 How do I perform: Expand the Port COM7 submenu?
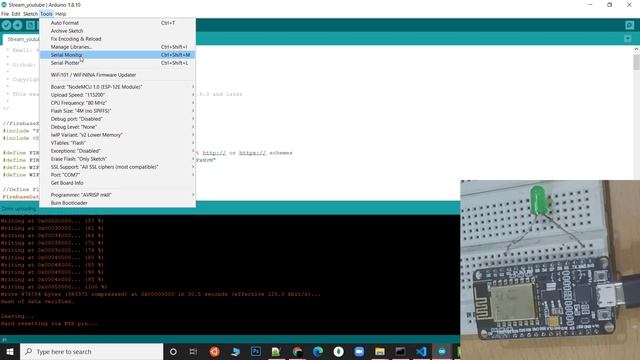(x=118, y=175)
